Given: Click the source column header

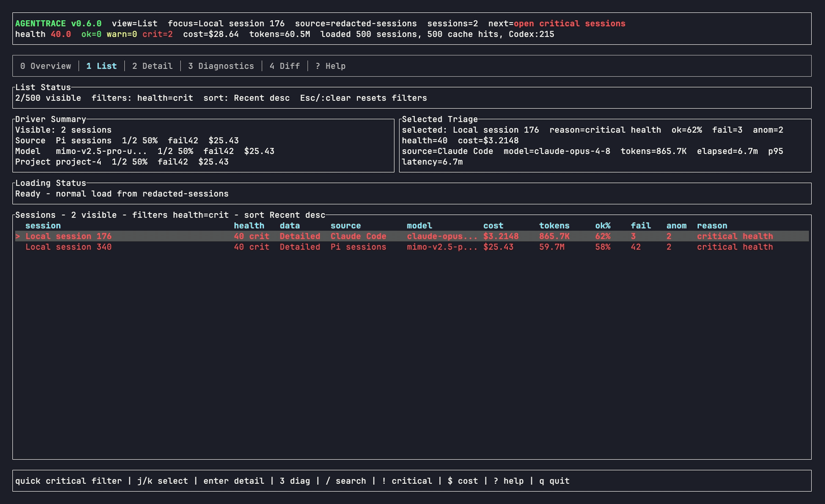Looking at the screenshot, I should click(x=346, y=226).
